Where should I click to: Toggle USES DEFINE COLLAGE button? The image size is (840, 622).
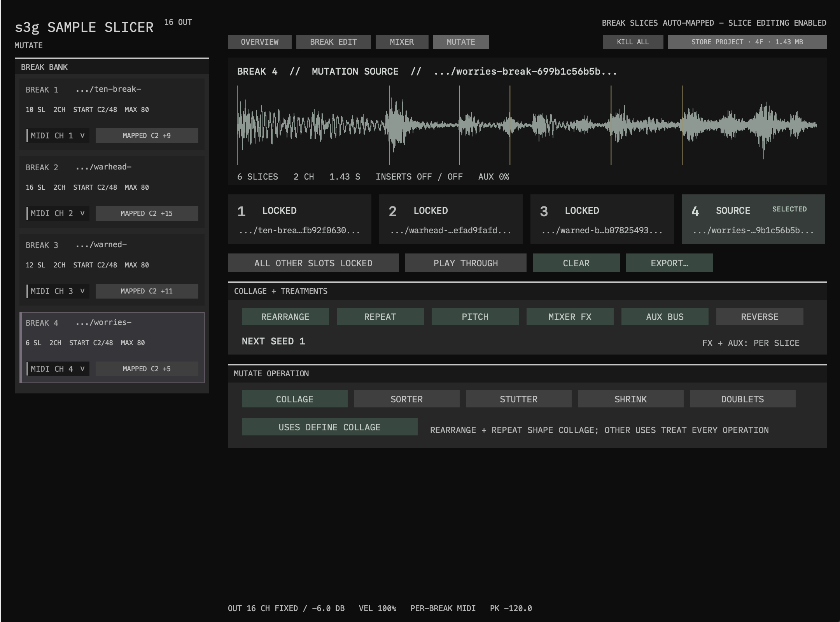(329, 427)
